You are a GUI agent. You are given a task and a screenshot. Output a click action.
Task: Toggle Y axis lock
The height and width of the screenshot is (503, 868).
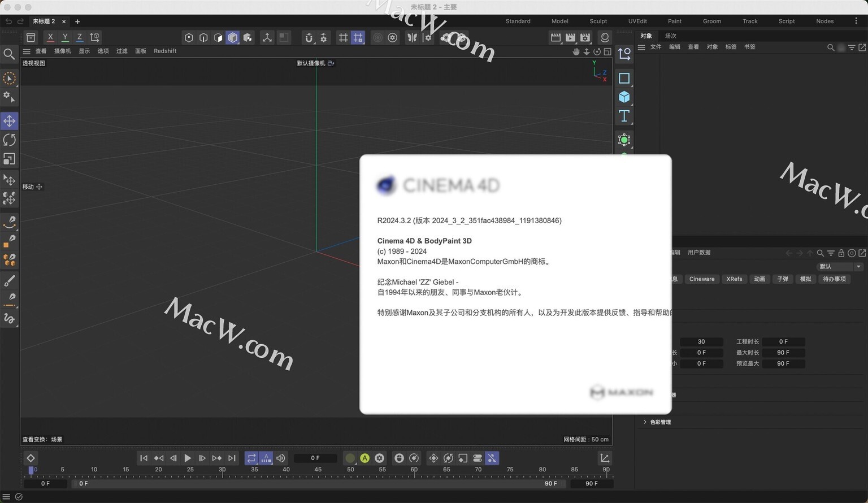point(65,37)
